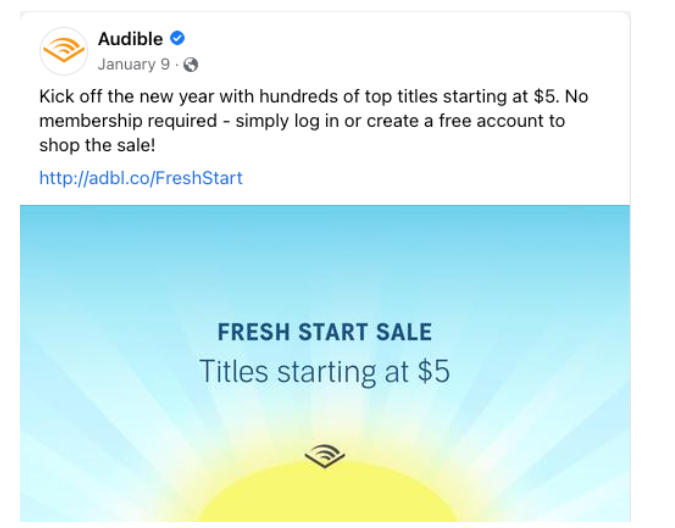675x528 pixels.
Task: Click the blue verified badge checkmark
Action: [x=177, y=38]
